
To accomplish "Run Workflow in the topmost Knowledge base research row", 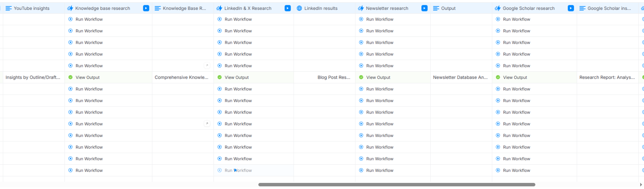I will pyautogui.click(x=85, y=19).
